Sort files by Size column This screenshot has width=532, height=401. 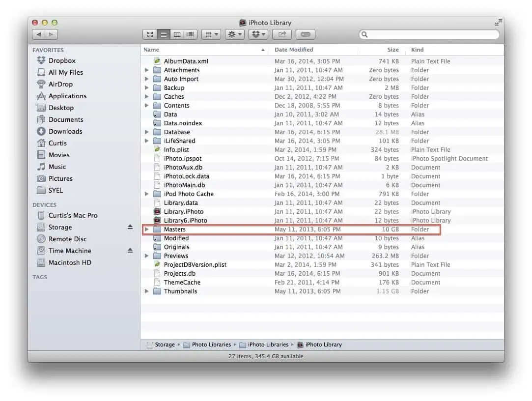392,50
